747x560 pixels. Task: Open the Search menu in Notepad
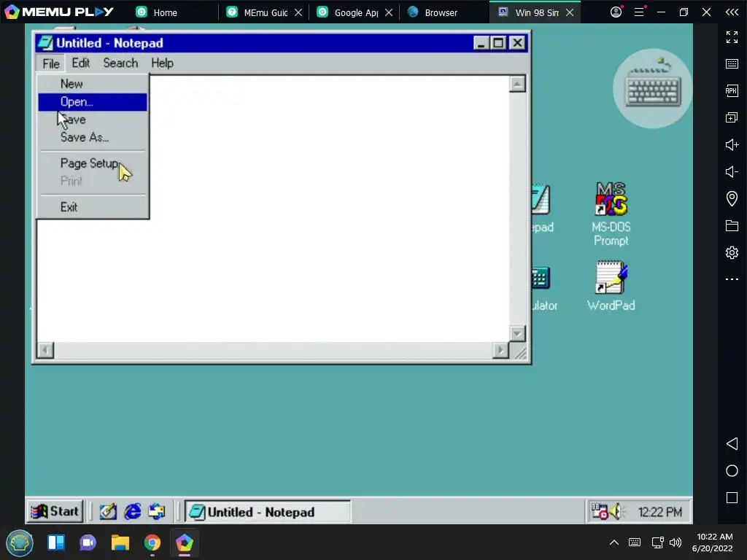(x=120, y=63)
